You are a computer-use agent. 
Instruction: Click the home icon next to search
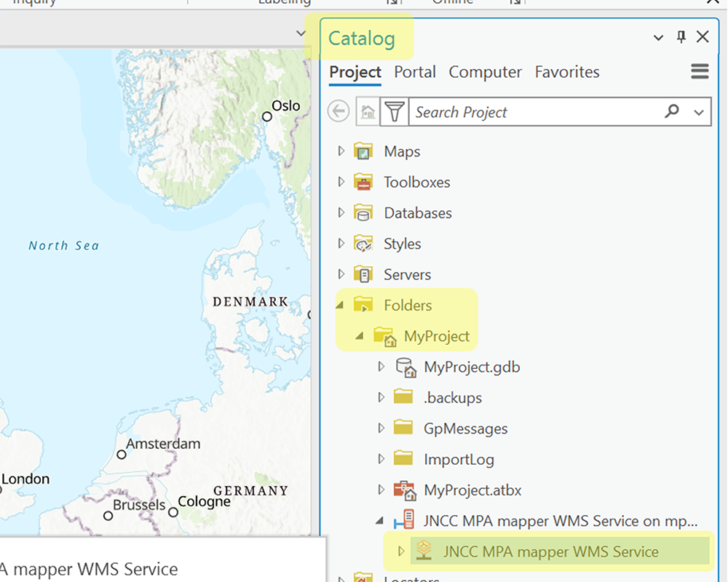369,111
